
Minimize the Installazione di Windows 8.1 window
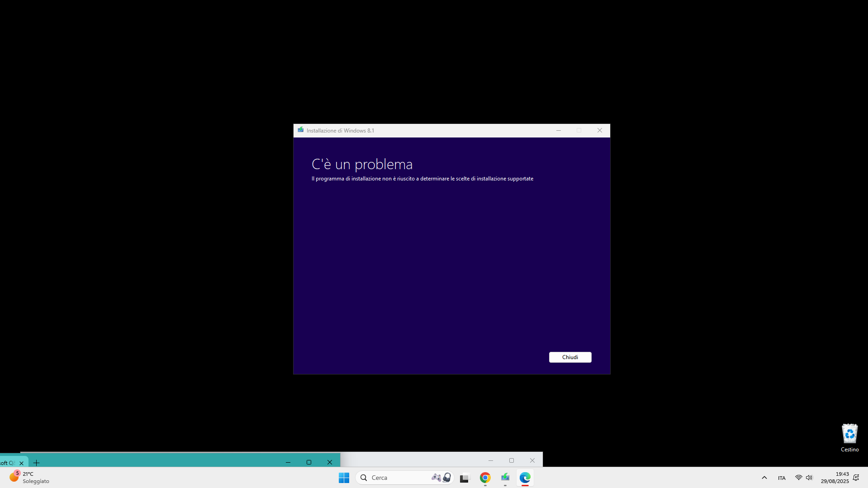tap(559, 130)
